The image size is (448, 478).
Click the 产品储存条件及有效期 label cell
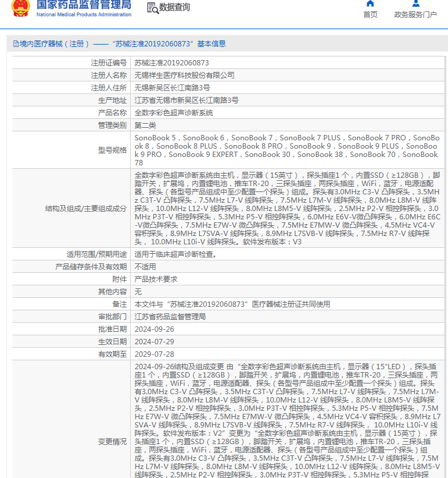coord(71,267)
